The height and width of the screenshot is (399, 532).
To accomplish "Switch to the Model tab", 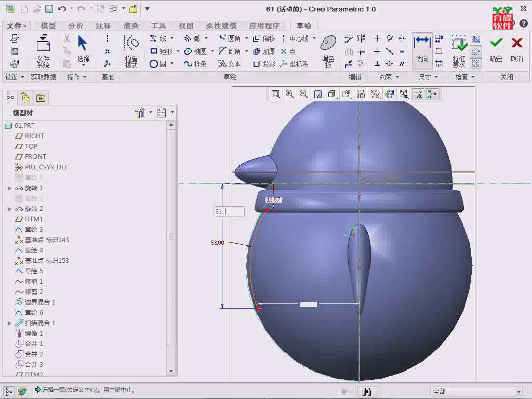I will [x=48, y=25].
